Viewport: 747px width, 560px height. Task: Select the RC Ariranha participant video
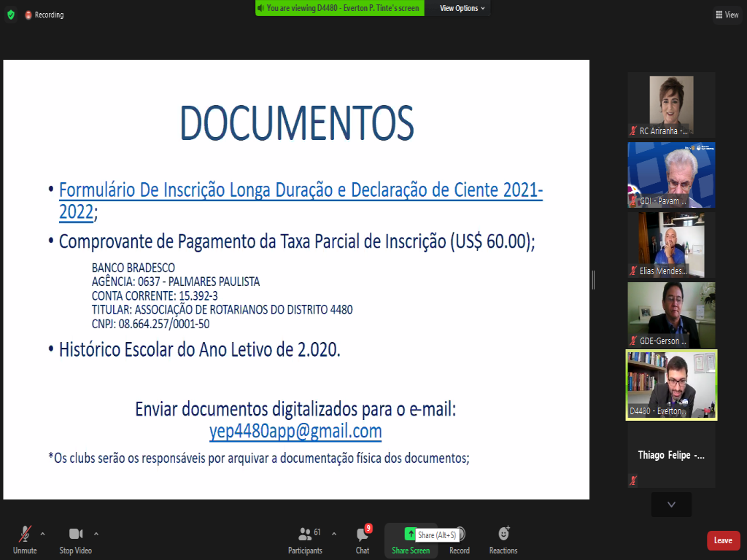[x=671, y=104]
